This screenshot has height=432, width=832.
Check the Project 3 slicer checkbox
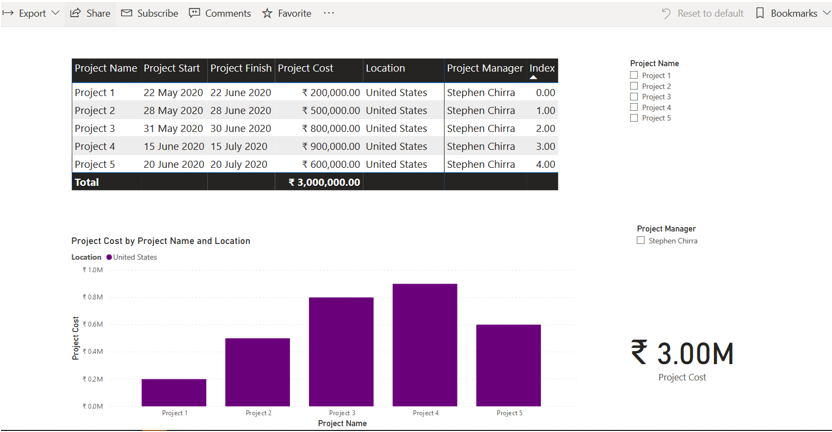click(x=634, y=97)
